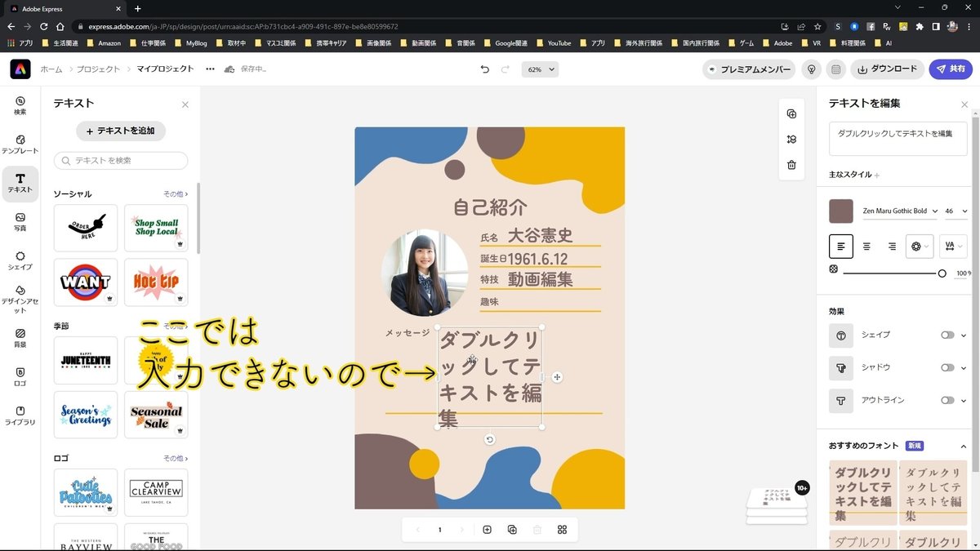Open the text fill color swatch
Screen dimensions: 980x551
point(841,211)
